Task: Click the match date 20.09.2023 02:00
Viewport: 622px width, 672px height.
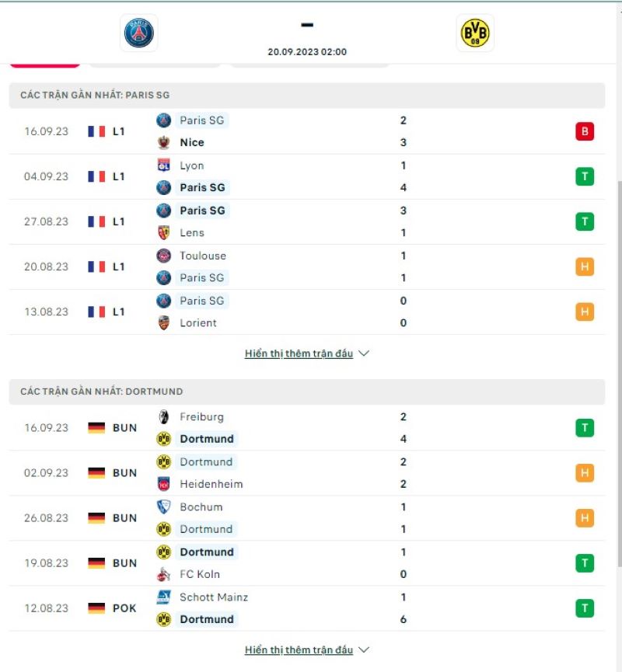Action: (x=306, y=51)
